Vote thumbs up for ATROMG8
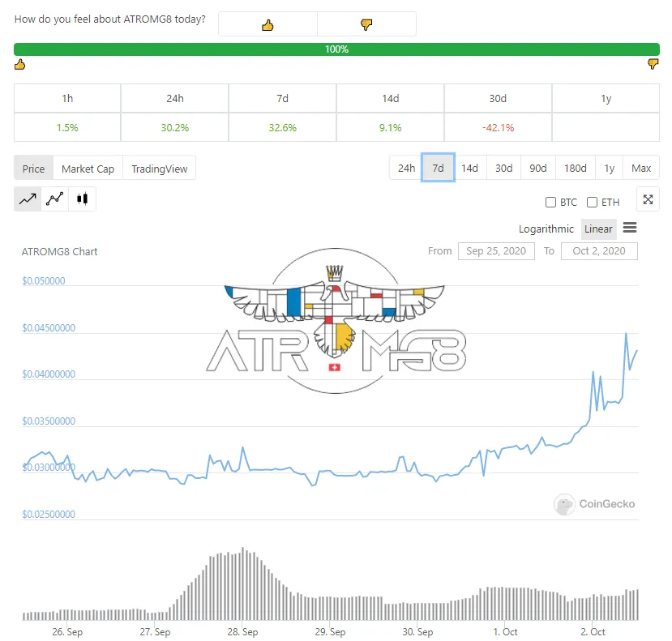The height and width of the screenshot is (641, 672). [x=268, y=24]
